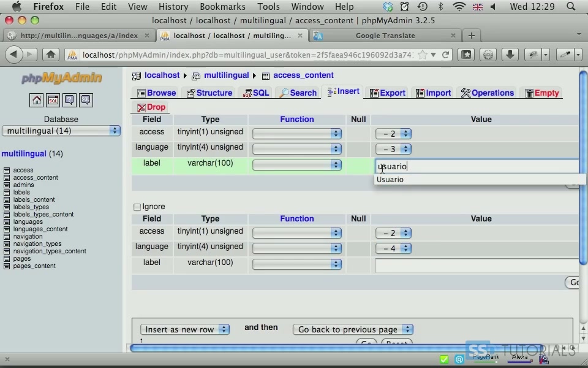Open the Go back to previous page dropdown
The width and height of the screenshot is (588, 368).
(353, 329)
